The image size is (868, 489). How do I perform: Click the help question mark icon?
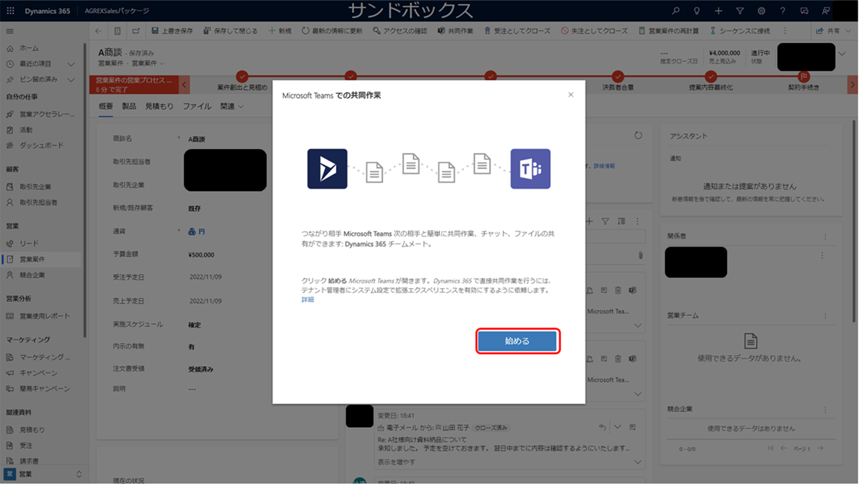click(783, 11)
